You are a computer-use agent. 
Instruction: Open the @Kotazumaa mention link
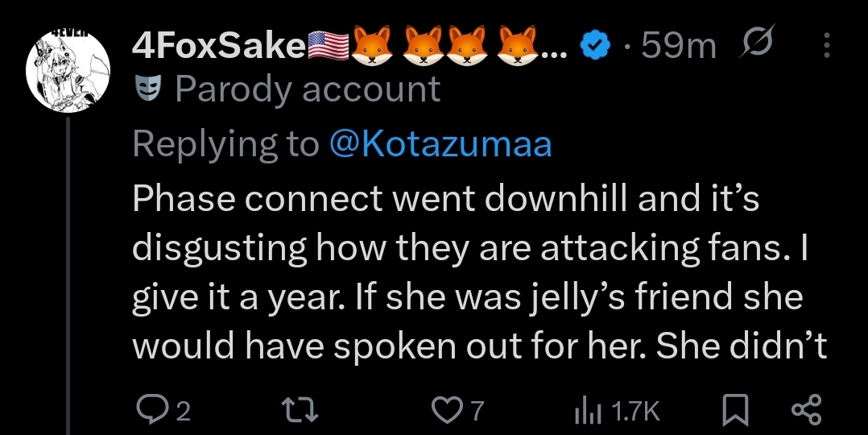click(440, 144)
